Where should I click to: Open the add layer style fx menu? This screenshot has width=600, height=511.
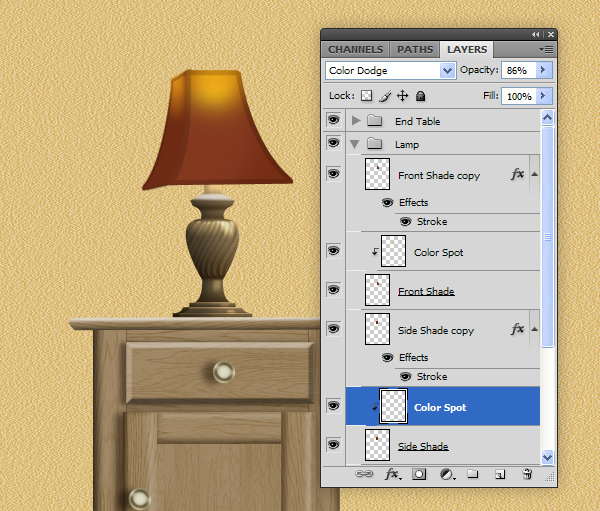(x=392, y=474)
